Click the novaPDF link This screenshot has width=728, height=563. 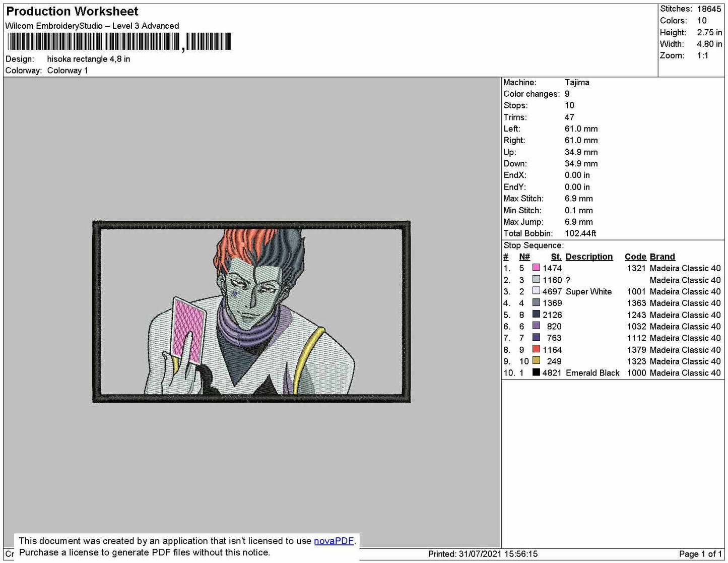[x=334, y=541]
